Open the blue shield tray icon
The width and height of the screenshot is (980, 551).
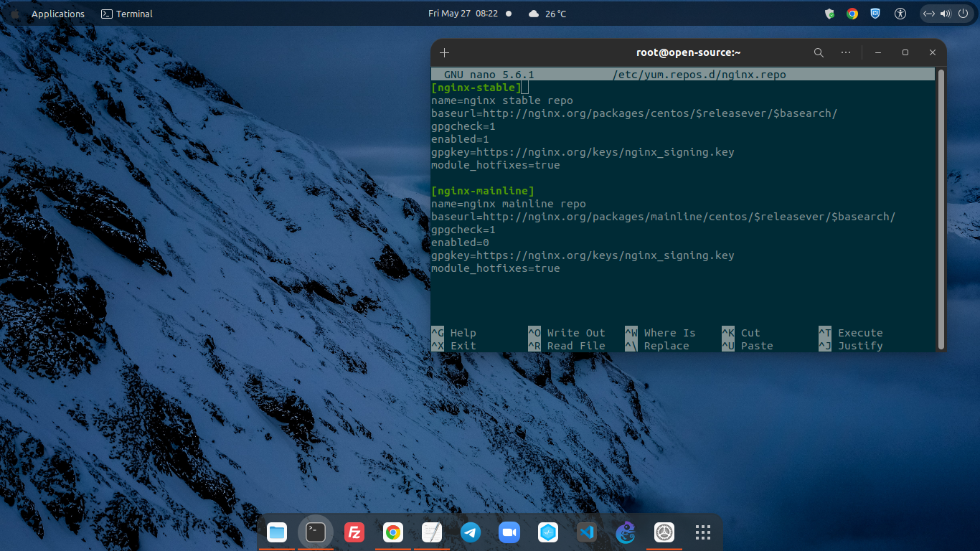click(875, 14)
